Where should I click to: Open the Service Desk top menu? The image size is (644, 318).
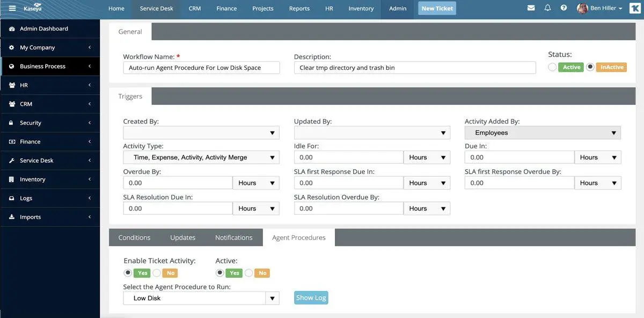[156, 9]
